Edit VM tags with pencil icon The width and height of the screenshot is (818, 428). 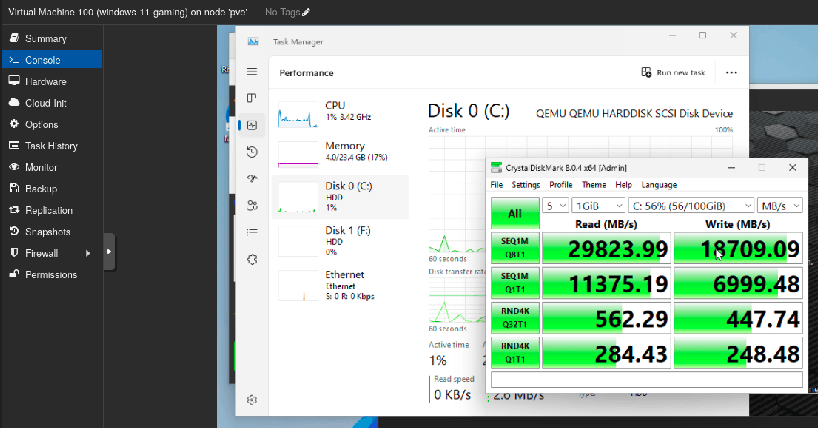coord(306,11)
